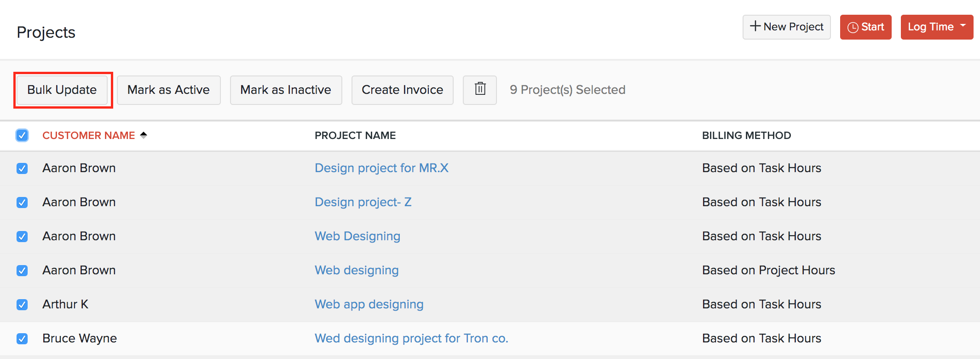Uncheck the Design project- Z row checkbox

click(x=22, y=203)
